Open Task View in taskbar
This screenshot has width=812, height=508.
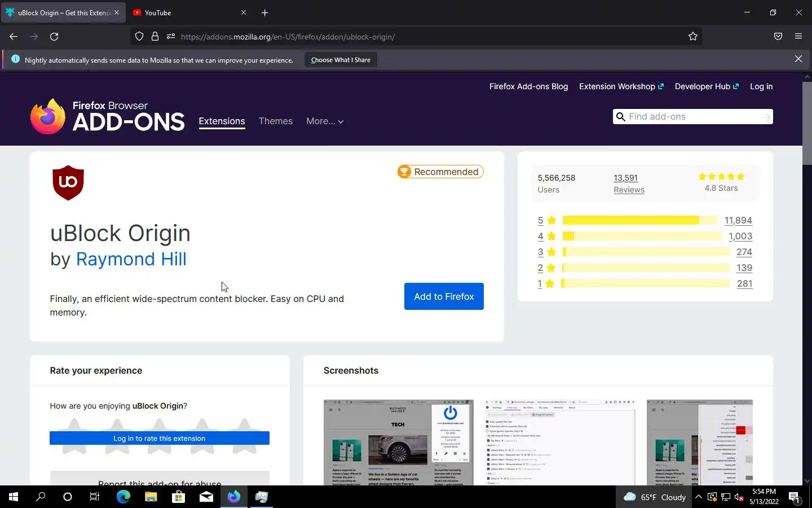coord(95,497)
